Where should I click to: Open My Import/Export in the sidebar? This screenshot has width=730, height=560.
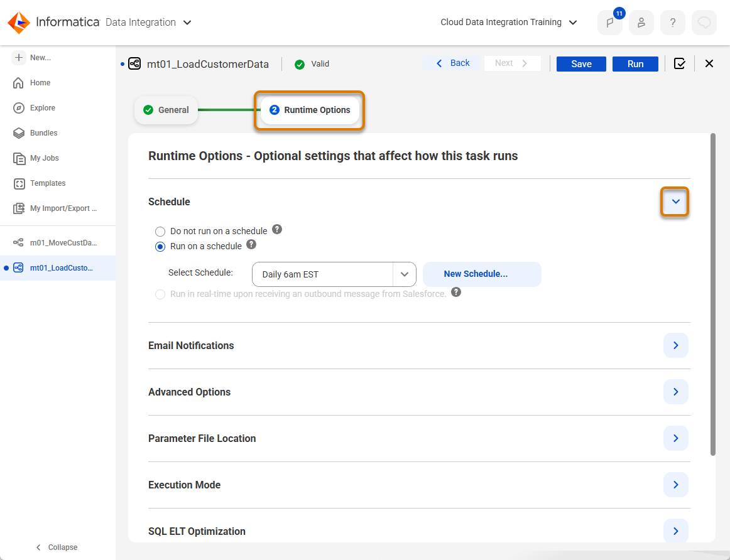tap(63, 208)
